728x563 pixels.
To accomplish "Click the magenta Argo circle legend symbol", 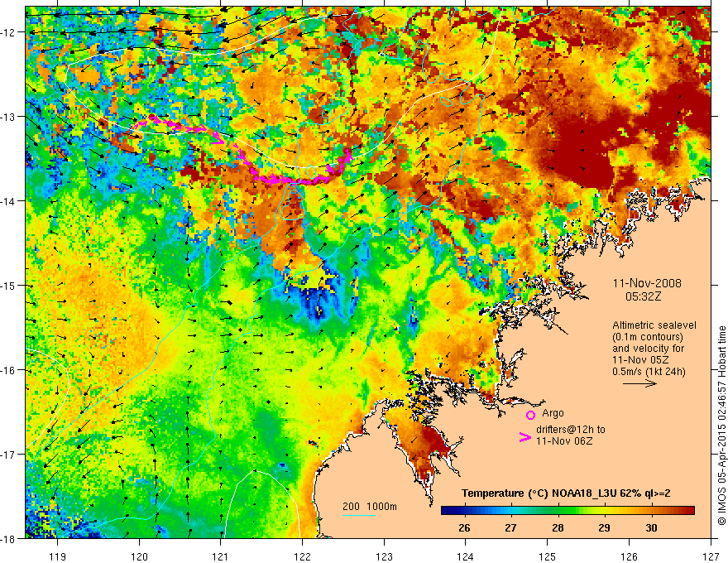I will [x=530, y=415].
